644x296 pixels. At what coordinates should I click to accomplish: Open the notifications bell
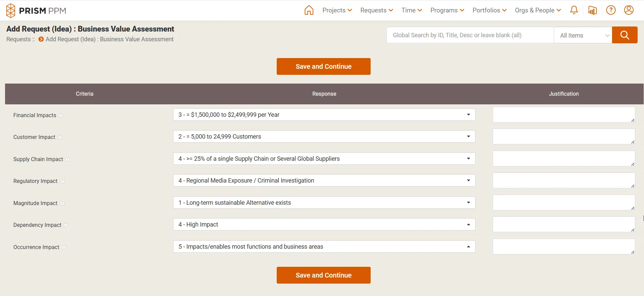(x=574, y=10)
